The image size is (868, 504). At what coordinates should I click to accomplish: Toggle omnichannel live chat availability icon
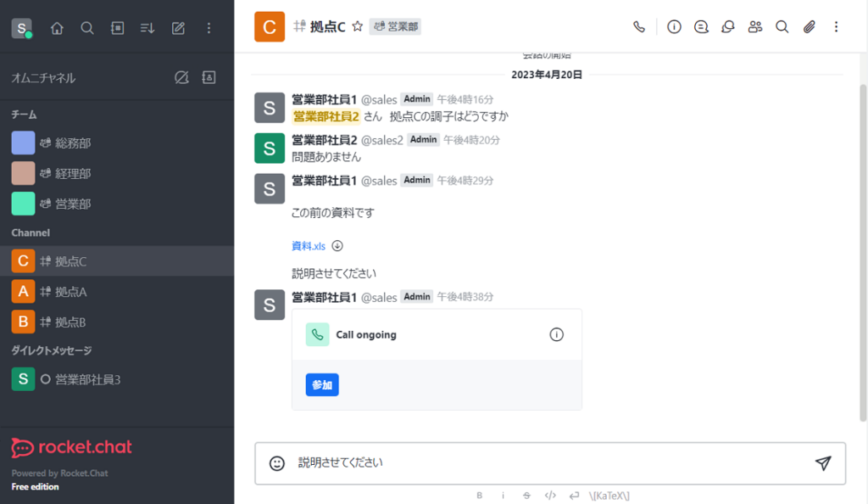(x=181, y=78)
